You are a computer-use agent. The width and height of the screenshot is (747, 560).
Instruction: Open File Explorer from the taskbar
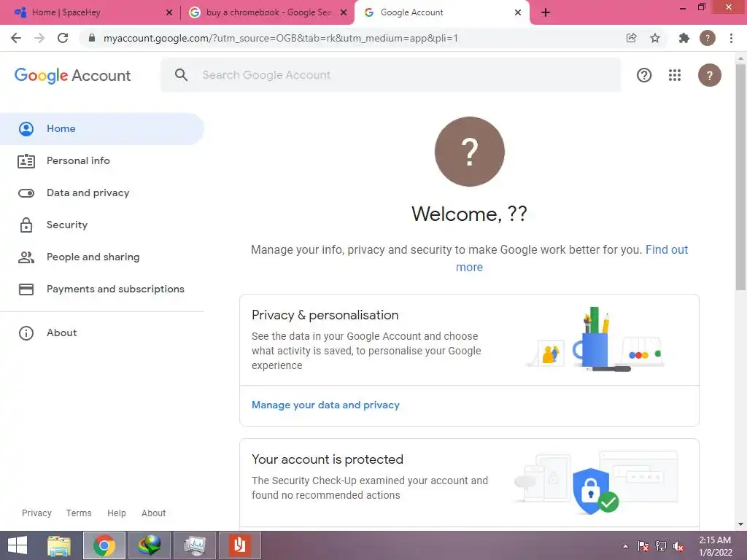(59, 545)
